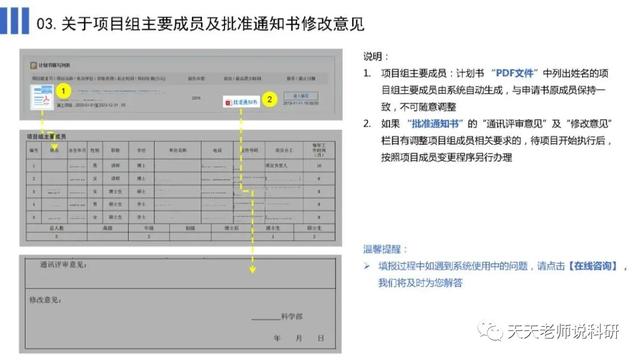
Task: Click the red icon before 批准通知书 link
Action: pos(229,102)
